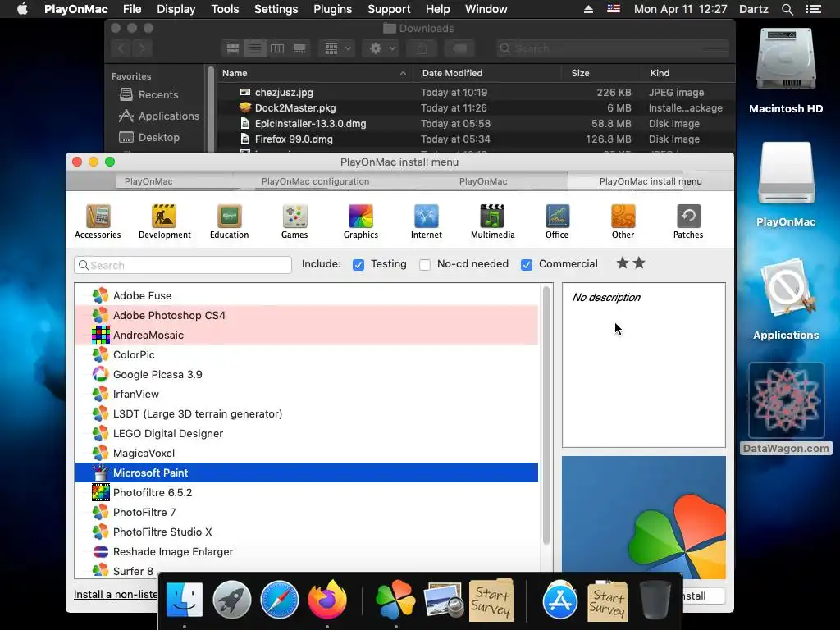Open Preview from the Dock
The height and width of the screenshot is (630, 840).
coord(443,600)
